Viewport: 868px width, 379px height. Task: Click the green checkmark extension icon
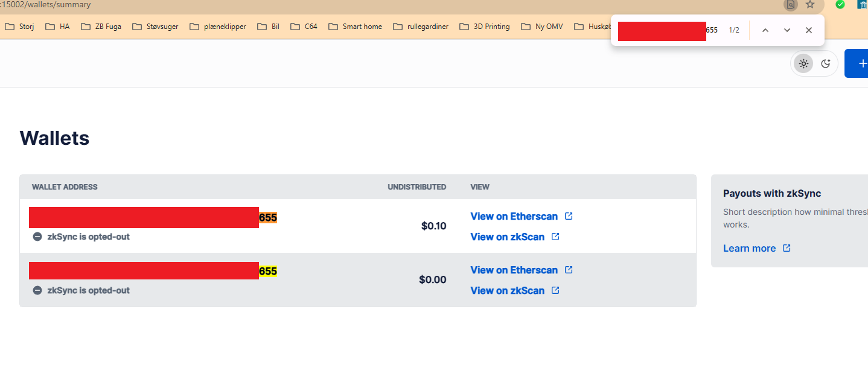(840, 5)
